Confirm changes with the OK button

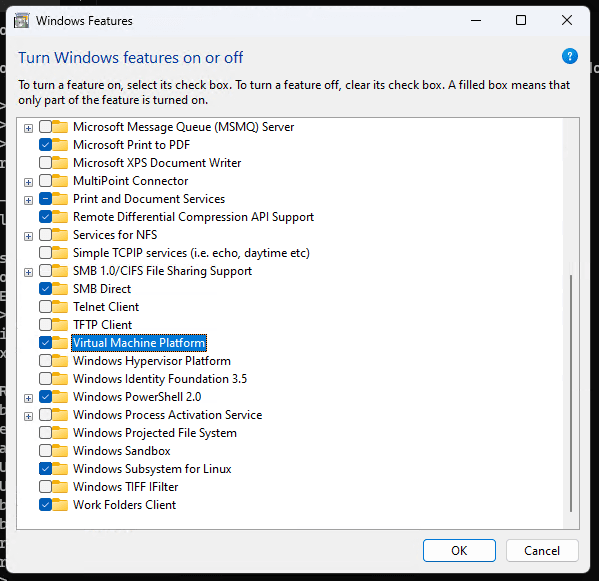(459, 550)
